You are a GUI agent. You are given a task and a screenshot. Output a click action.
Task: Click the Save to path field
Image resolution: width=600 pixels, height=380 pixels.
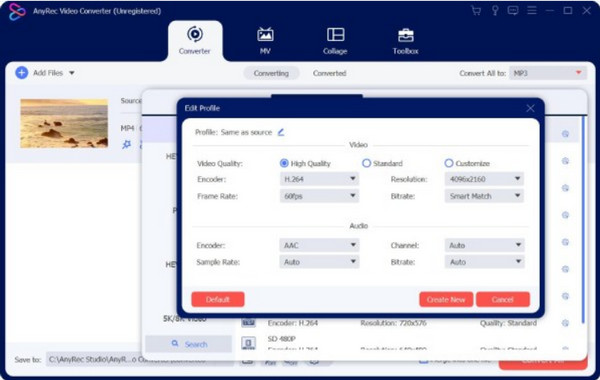[x=140, y=359]
